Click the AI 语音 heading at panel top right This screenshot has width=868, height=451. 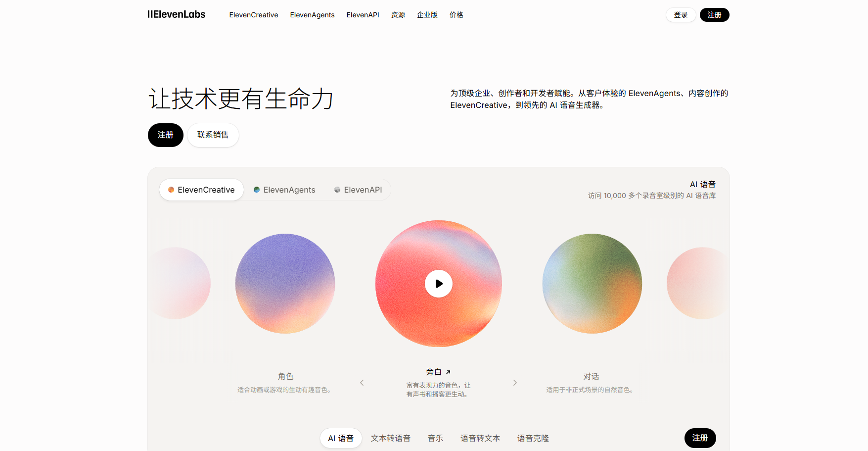pos(703,184)
